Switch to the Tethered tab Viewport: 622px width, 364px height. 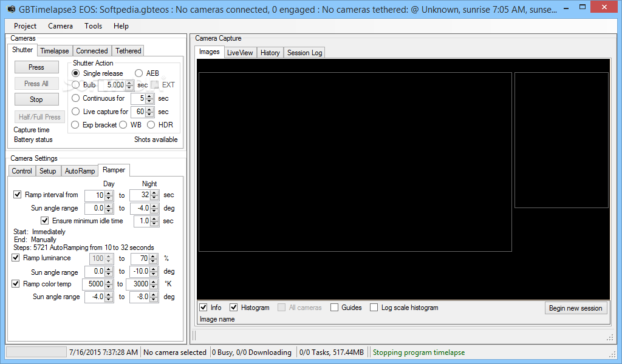pyautogui.click(x=128, y=51)
